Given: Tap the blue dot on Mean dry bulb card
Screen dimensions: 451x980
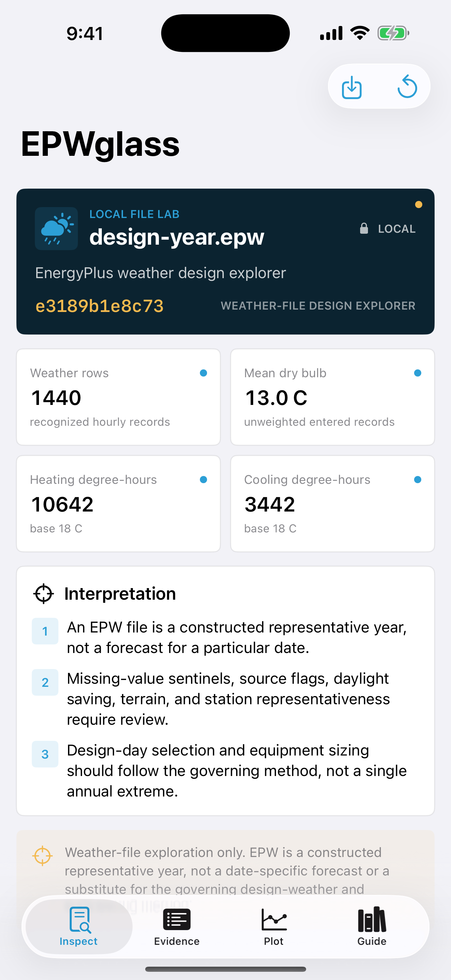Looking at the screenshot, I should [418, 373].
